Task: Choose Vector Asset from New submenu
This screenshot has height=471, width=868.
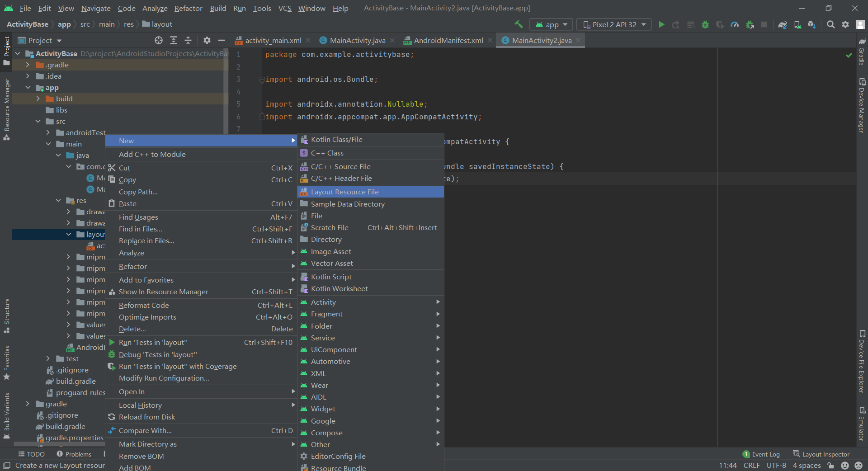Action: (371, 263)
